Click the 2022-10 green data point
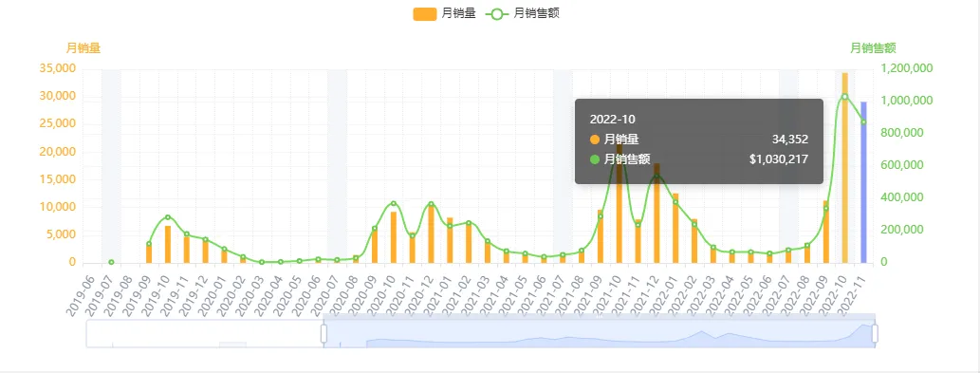 point(845,96)
